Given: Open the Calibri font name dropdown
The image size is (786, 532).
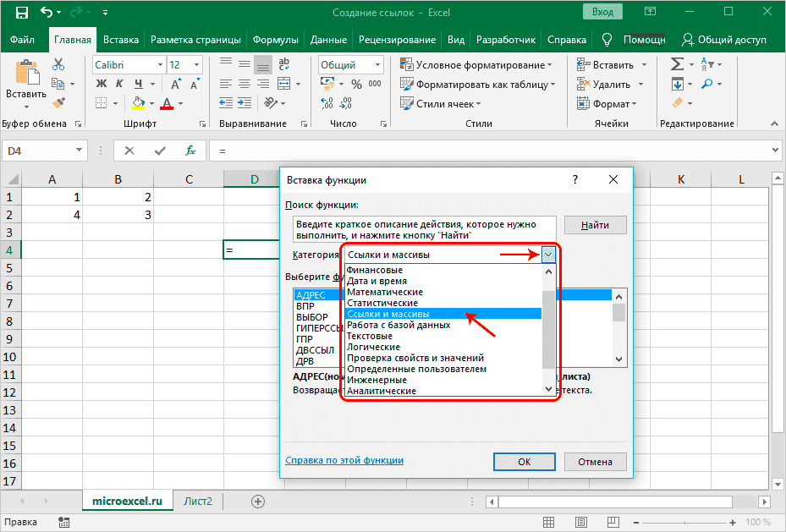Looking at the screenshot, I should 158,64.
